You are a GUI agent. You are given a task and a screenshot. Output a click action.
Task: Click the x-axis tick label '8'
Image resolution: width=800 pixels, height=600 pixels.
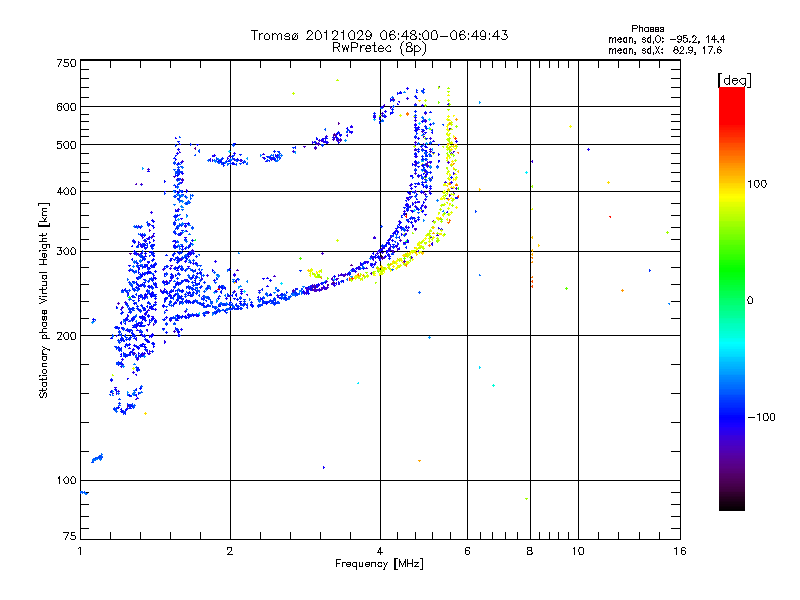click(530, 551)
